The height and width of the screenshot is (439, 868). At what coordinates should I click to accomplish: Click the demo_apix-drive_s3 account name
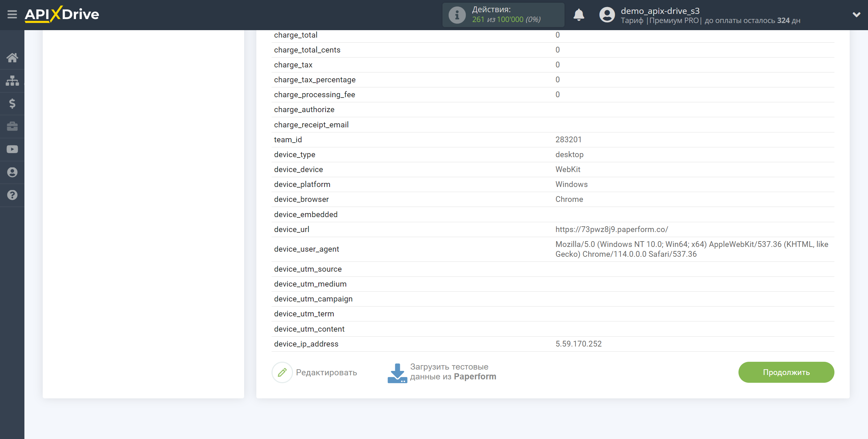(x=660, y=11)
